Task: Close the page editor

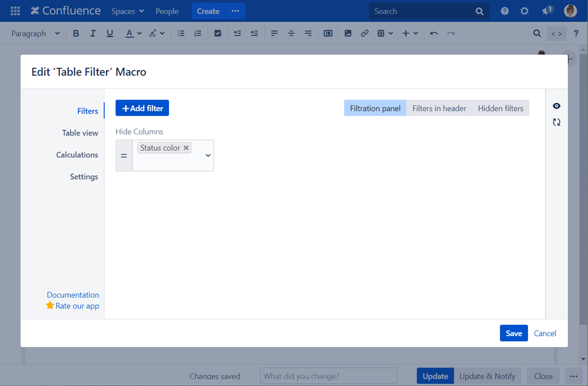Action: [543, 376]
